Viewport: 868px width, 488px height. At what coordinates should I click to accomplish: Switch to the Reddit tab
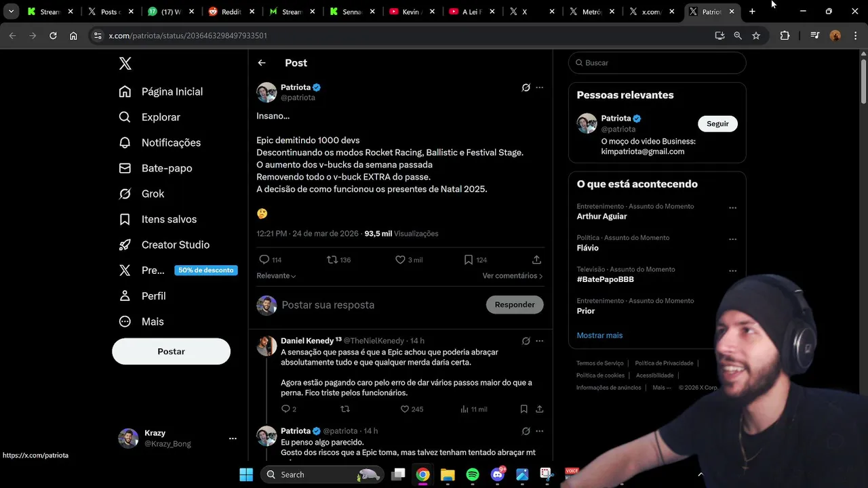[231, 12]
